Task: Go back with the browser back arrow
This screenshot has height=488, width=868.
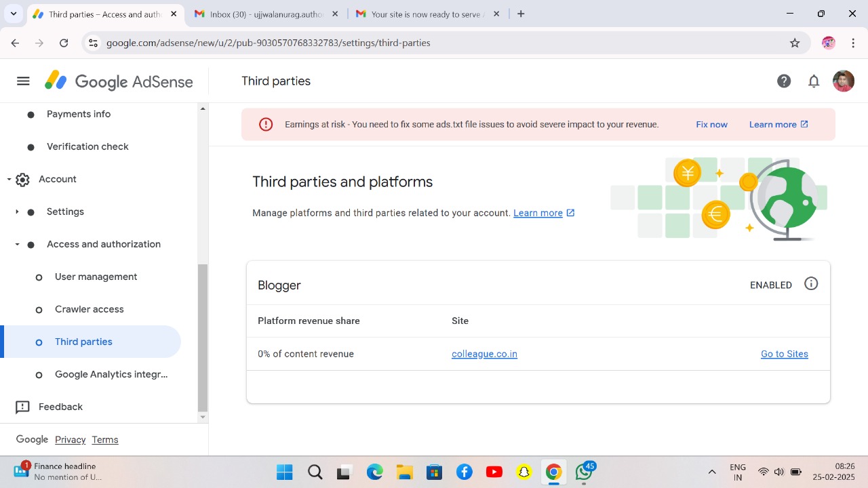Action: pyautogui.click(x=15, y=43)
